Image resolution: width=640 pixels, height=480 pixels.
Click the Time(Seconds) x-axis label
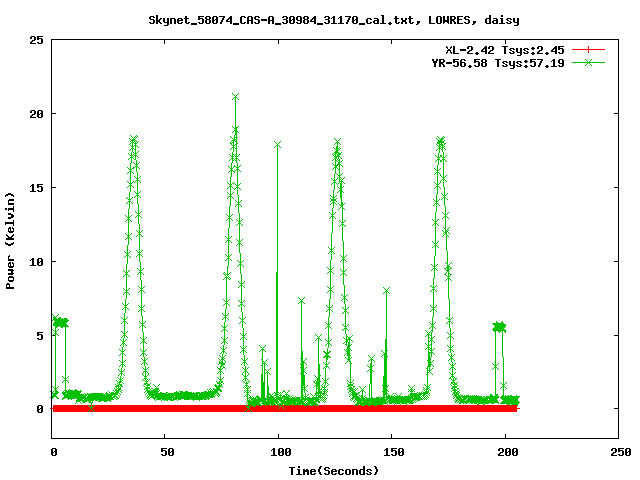click(x=333, y=471)
